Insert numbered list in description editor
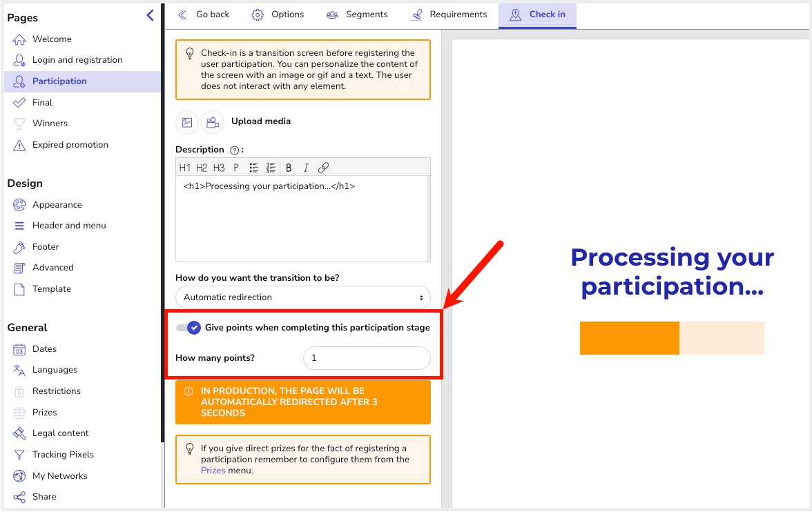The width and height of the screenshot is (812, 512). [x=271, y=168]
